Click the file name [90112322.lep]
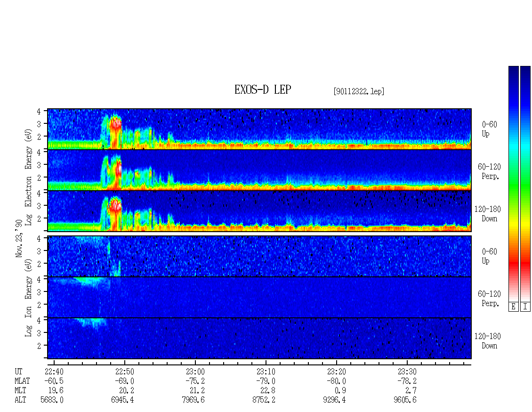The width and height of the screenshot is (532, 412). pos(359,91)
